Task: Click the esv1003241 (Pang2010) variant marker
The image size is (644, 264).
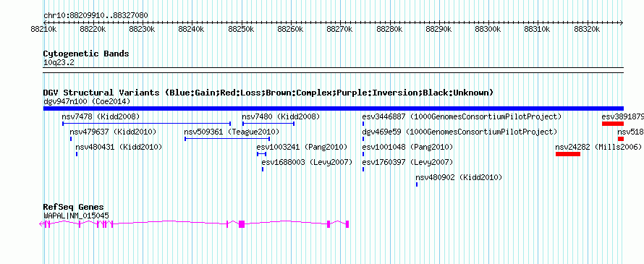Action: (262, 154)
